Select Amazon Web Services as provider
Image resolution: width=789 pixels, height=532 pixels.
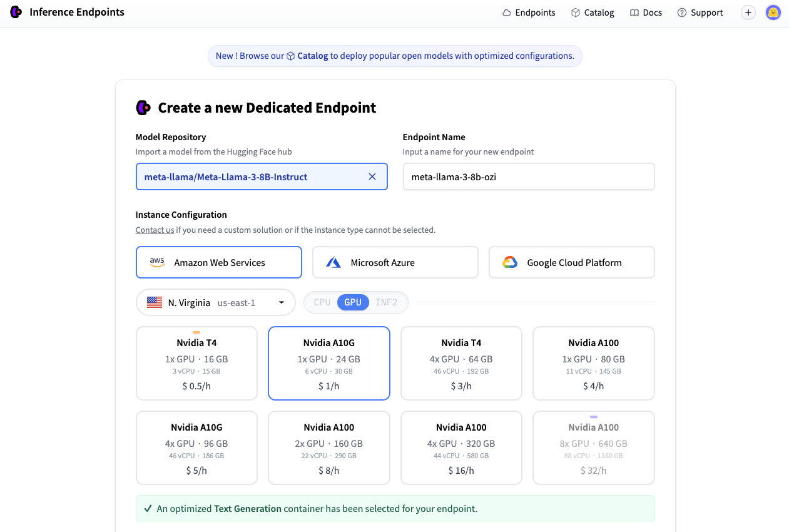[219, 262]
